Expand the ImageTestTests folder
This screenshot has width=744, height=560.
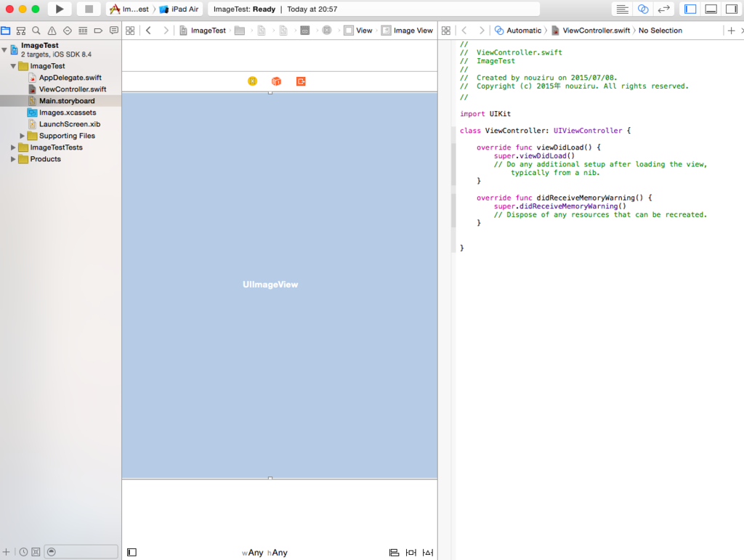point(13,147)
